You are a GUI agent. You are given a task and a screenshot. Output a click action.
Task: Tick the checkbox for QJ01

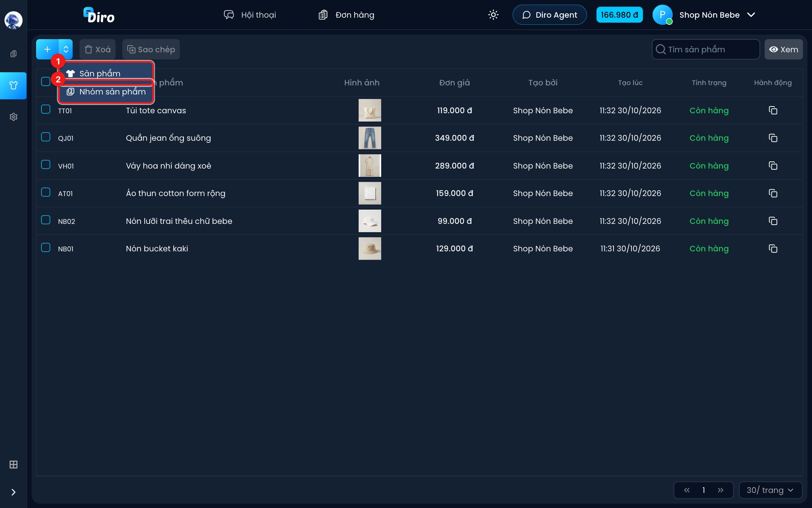45,137
